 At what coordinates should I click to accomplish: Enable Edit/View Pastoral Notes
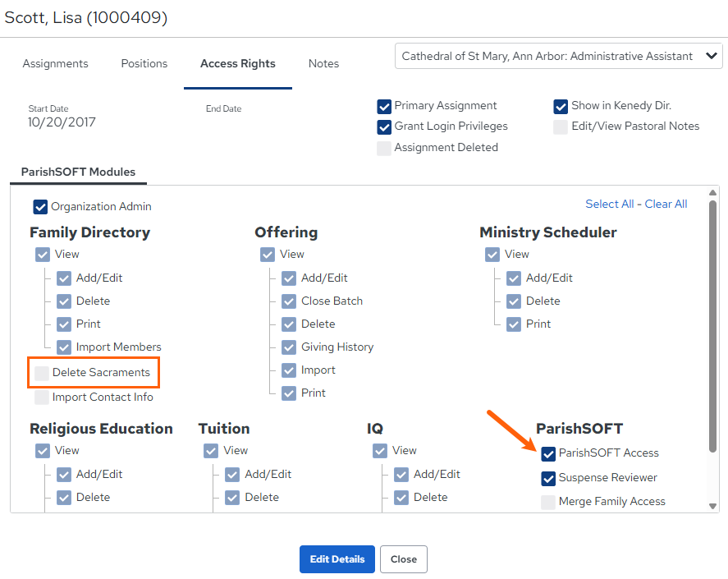(x=561, y=126)
